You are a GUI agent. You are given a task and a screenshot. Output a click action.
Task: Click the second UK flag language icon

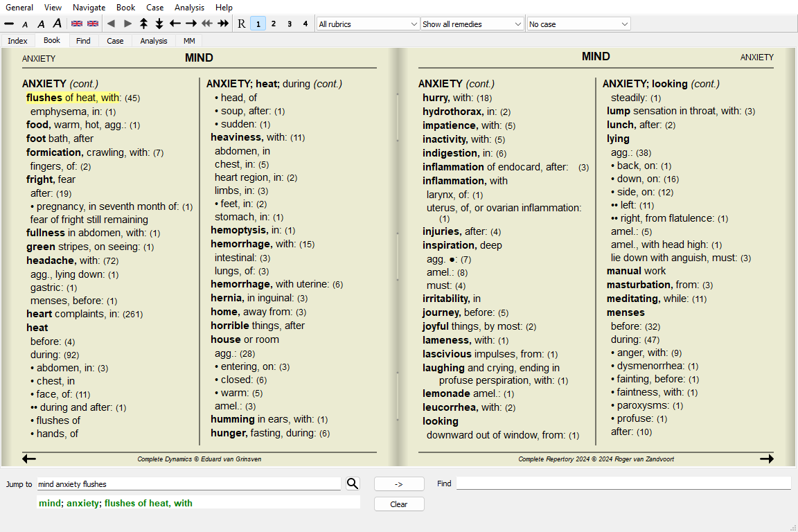click(x=93, y=24)
